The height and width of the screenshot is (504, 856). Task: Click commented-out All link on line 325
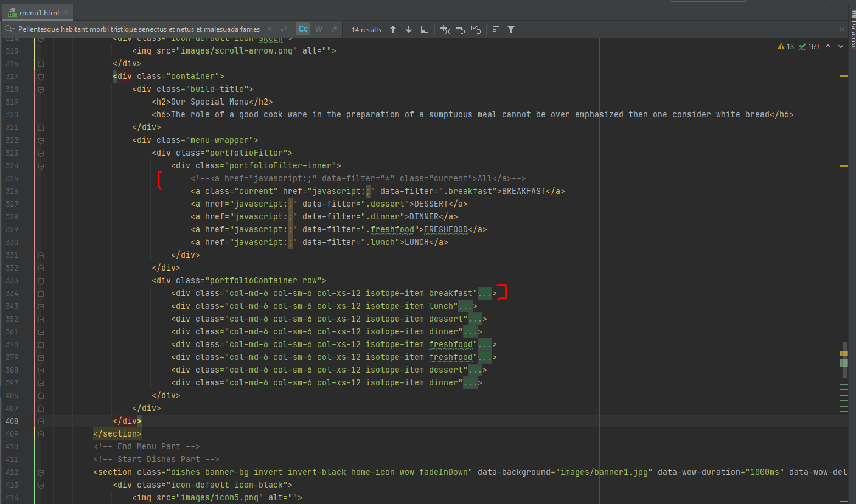pos(358,179)
